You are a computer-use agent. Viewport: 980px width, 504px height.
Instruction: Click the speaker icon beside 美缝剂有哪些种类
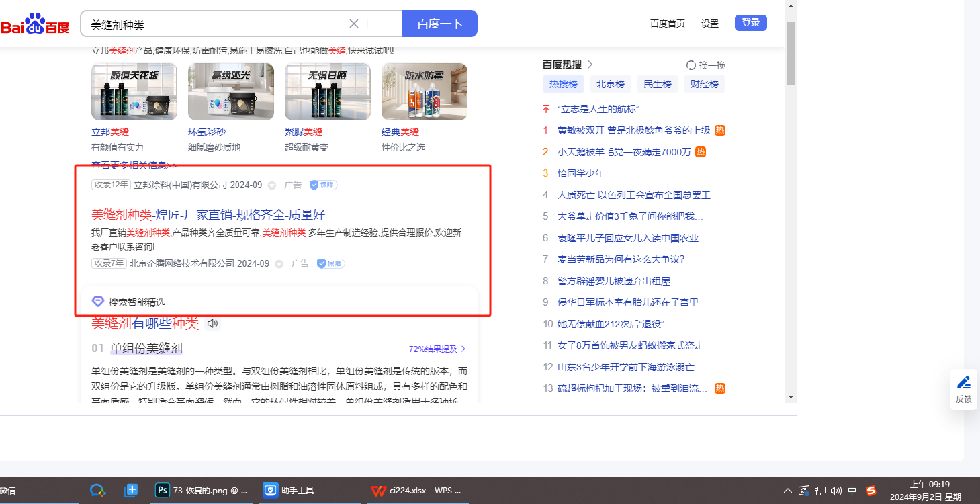213,324
